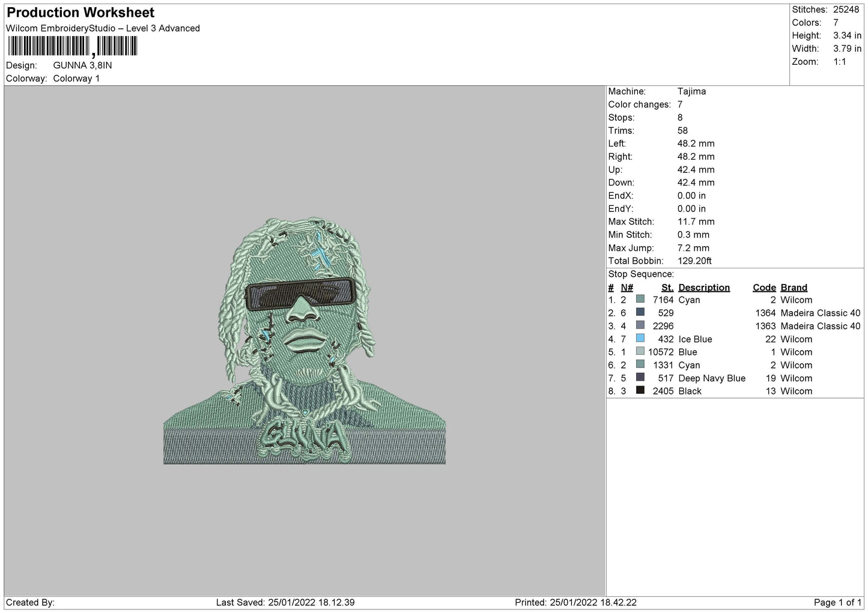
Task: Click the width value "3.79 in"
Action: (x=847, y=49)
